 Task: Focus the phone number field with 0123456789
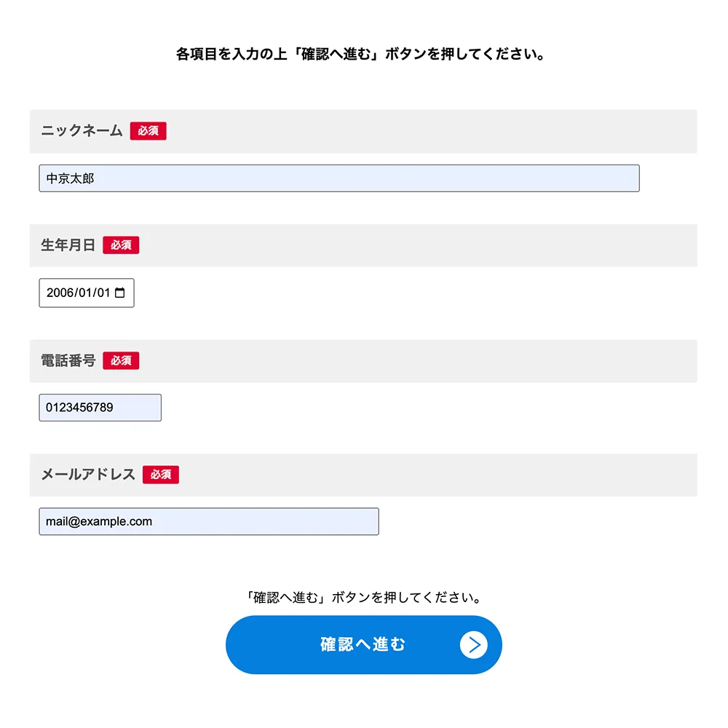100,408
